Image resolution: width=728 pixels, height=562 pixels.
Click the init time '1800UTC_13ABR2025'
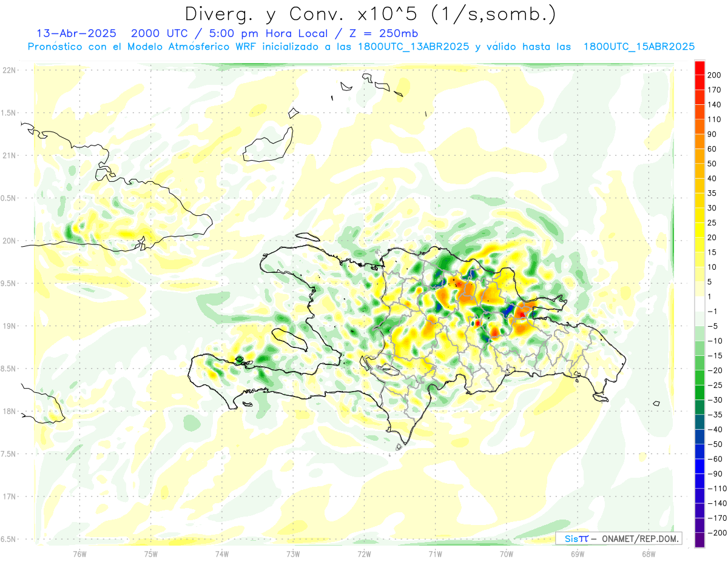(413, 47)
